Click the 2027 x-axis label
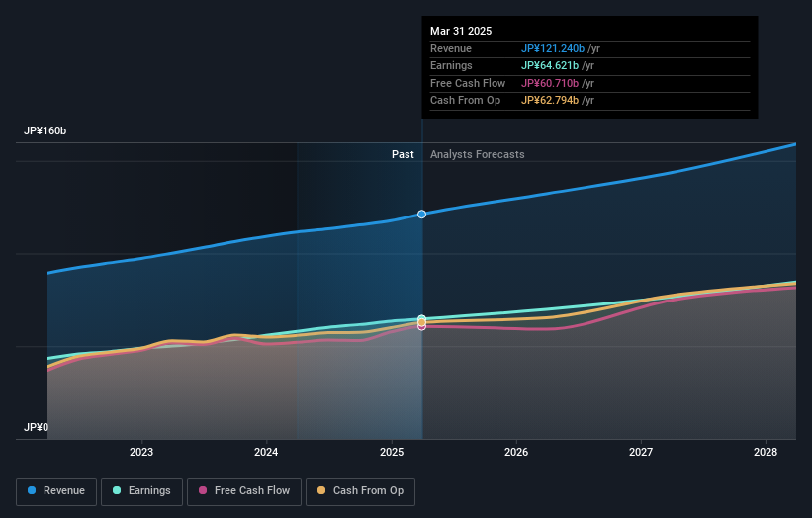 (x=641, y=452)
